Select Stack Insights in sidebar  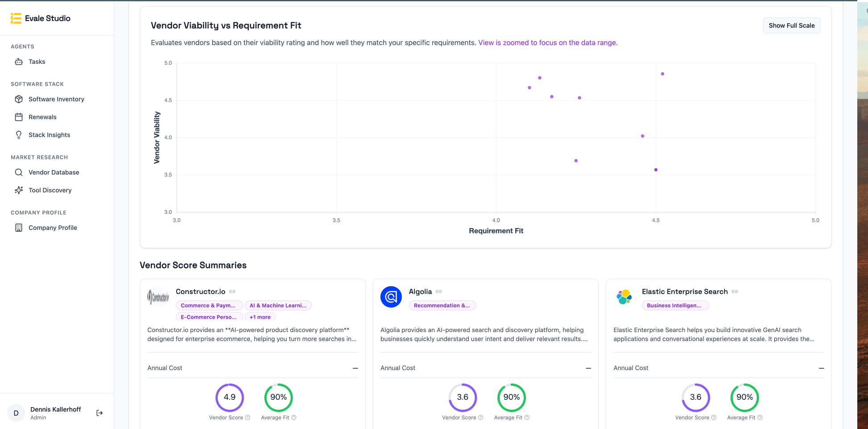pos(49,135)
